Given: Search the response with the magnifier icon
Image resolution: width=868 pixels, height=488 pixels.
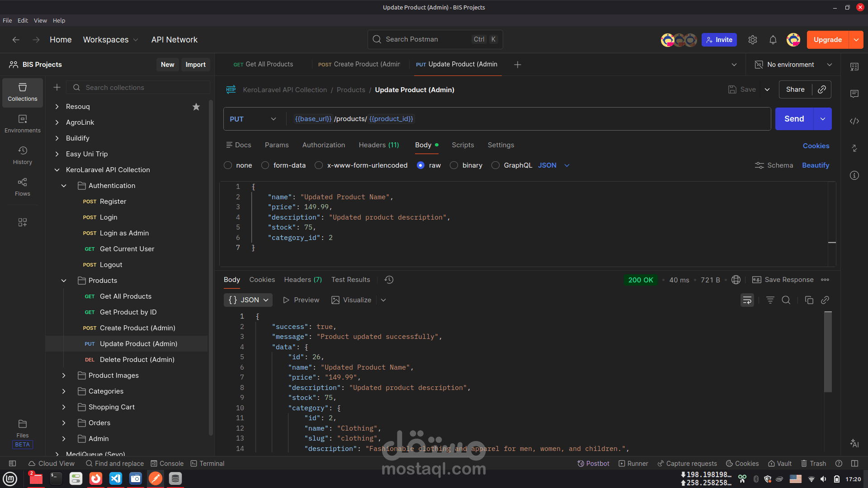Looking at the screenshot, I should [786, 300].
